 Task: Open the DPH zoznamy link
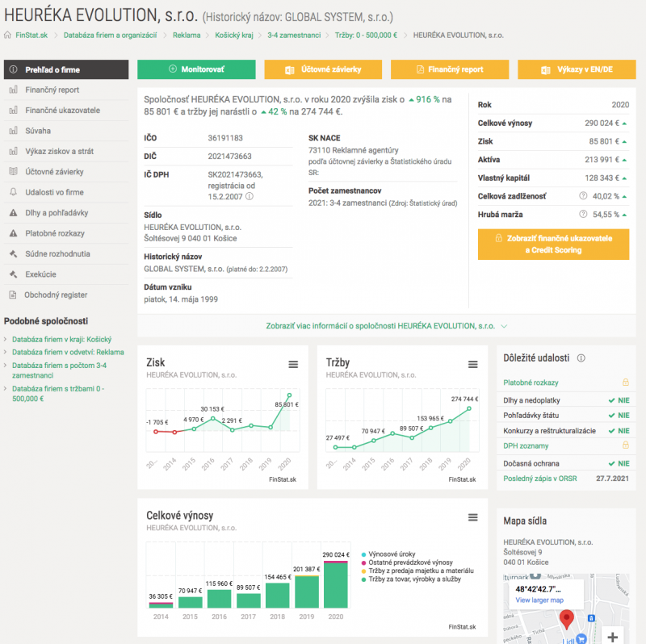tap(526, 445)
